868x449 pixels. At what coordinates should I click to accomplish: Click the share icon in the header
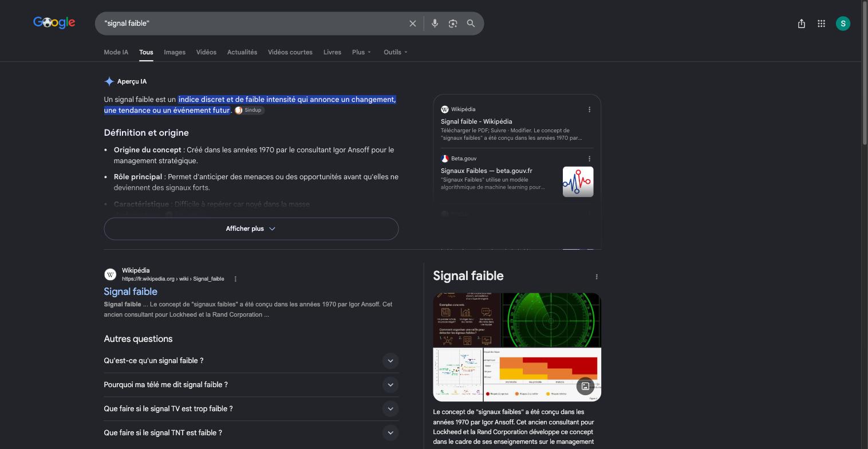click(802, 23)
